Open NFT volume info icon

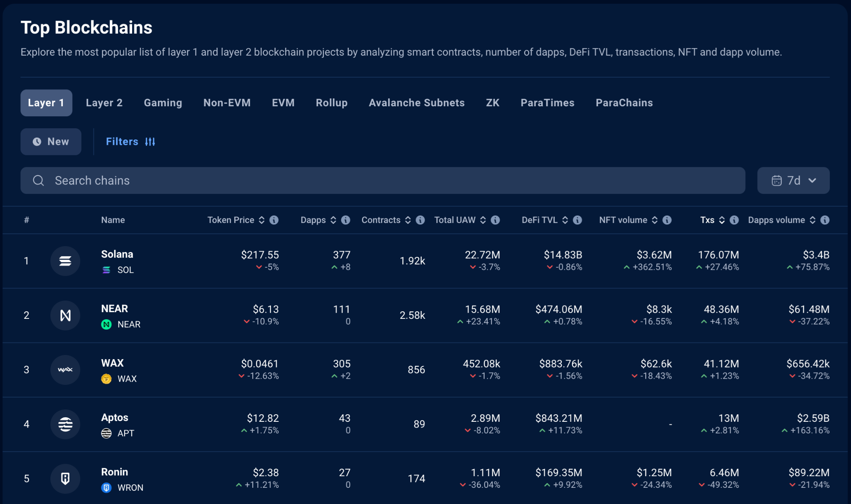(667, 220)
